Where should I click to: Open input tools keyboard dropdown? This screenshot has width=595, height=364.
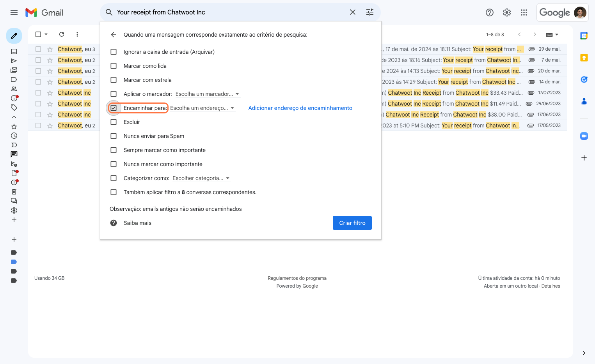552,35
